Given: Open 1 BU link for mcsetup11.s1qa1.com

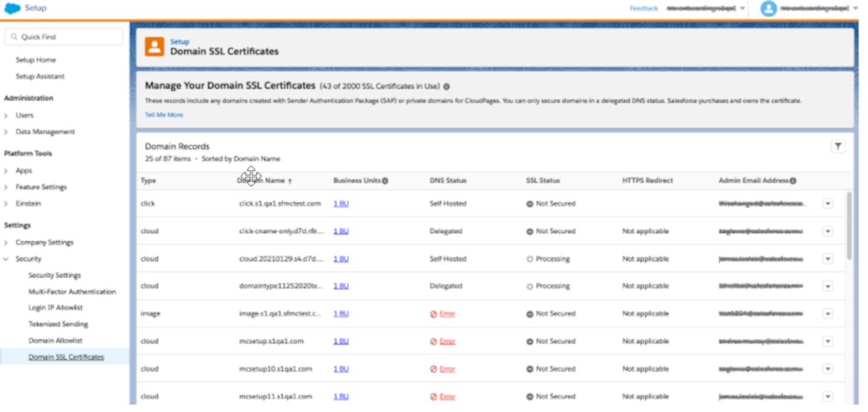Looking at the screenshot, I should coord(341,397).
